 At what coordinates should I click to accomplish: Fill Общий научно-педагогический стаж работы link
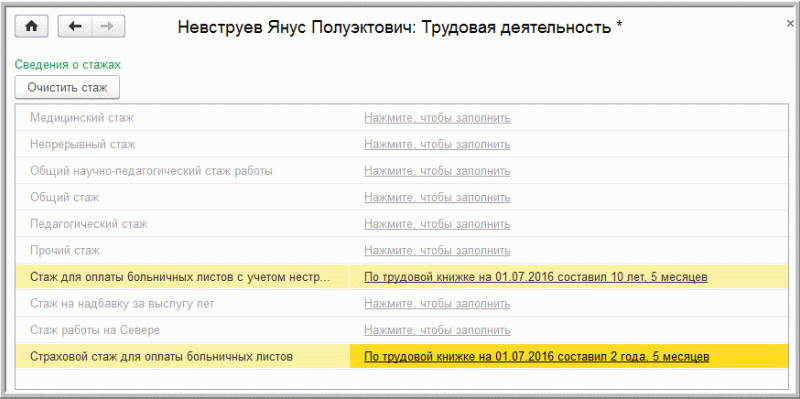click(x=437, y=171)
